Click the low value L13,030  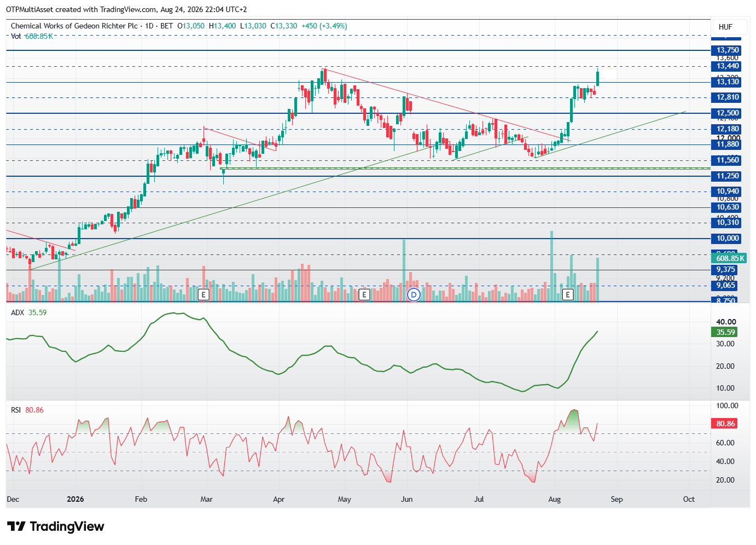[253, 26]
